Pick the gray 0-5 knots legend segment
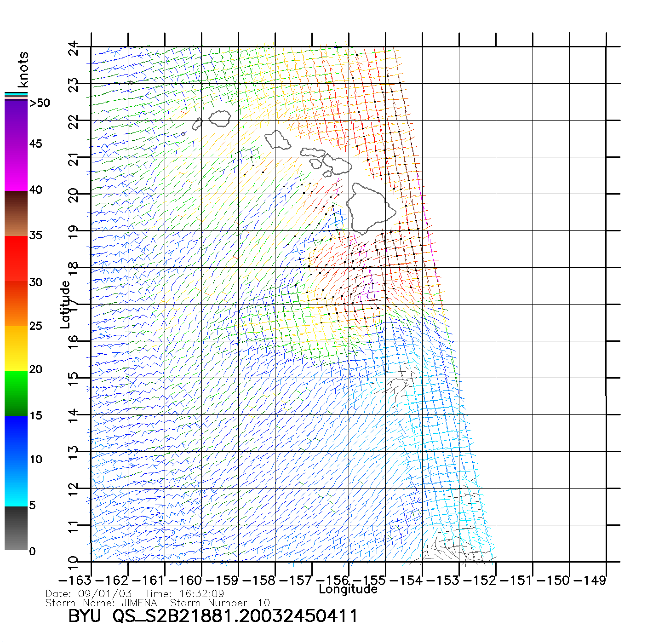653x644 pixels. pyautogui.click(x=16, y=528)
